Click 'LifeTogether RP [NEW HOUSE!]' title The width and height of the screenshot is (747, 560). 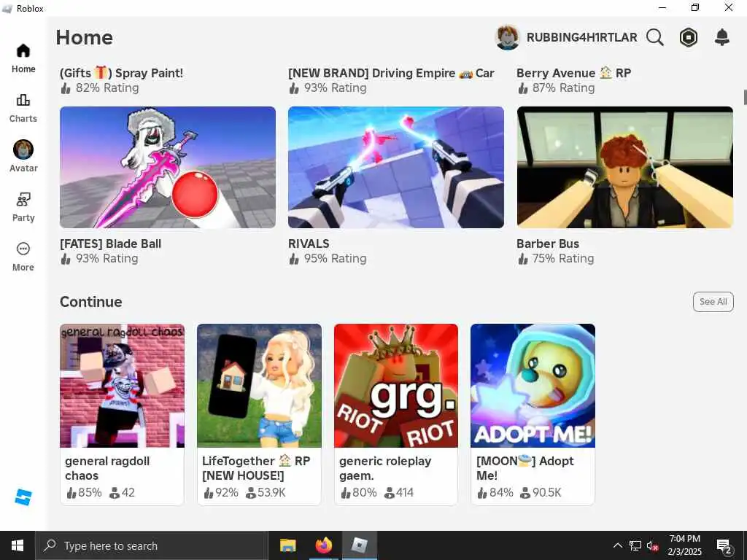point(256,468)
